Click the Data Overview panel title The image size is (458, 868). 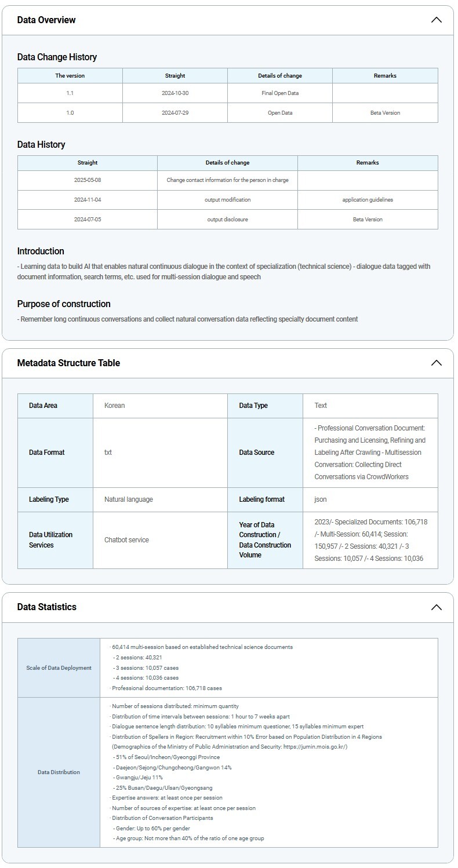click(46, 20)
